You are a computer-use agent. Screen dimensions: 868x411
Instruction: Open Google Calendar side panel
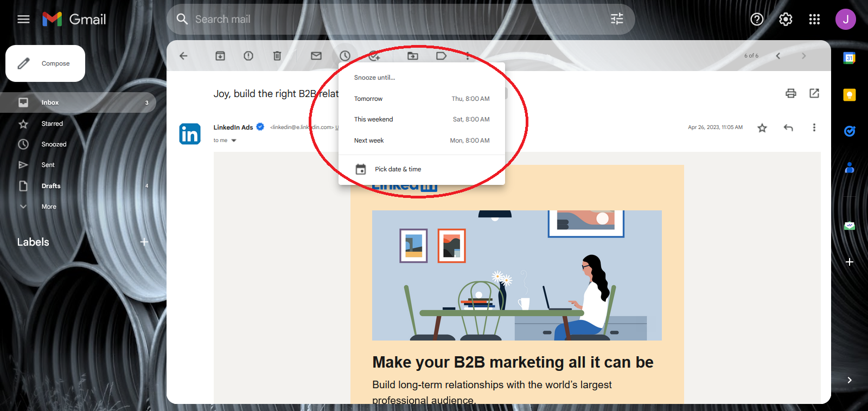click(x=850, y=58)
